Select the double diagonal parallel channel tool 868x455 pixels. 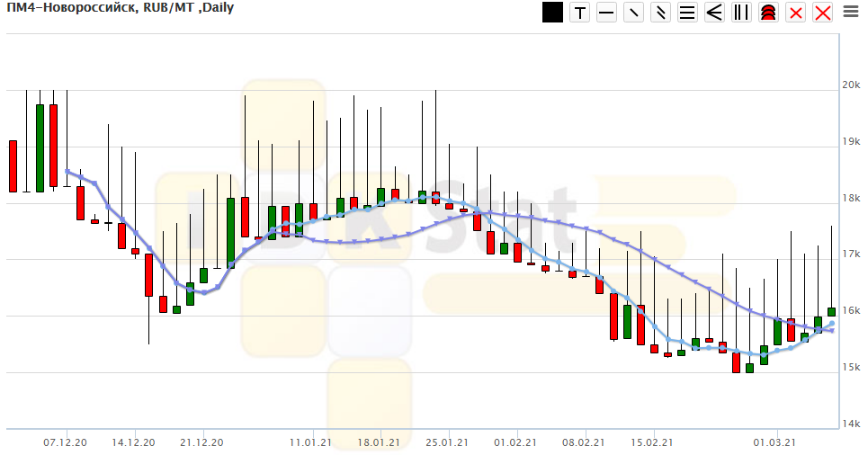coord(661,13)
